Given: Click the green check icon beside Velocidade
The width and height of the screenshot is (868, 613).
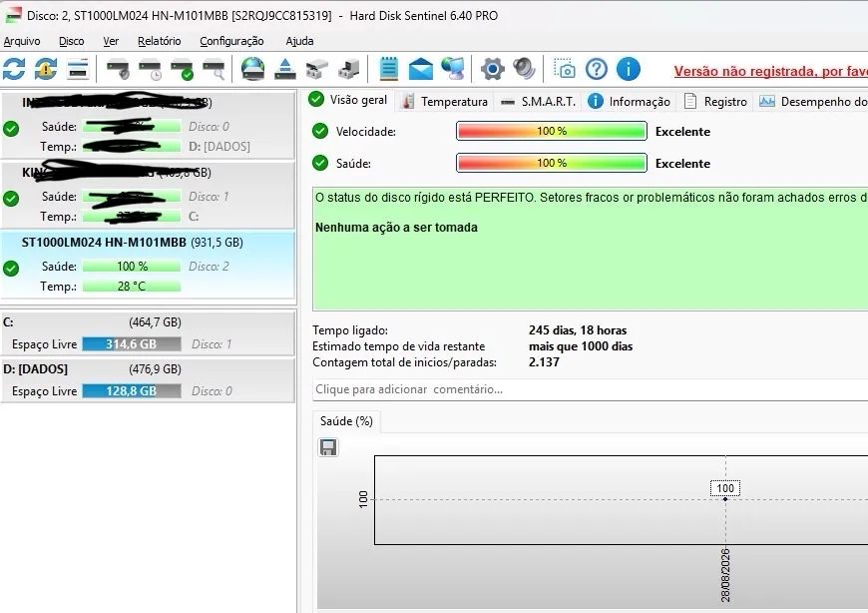Looking at the screenshot, I should click(x=320, y=131).
